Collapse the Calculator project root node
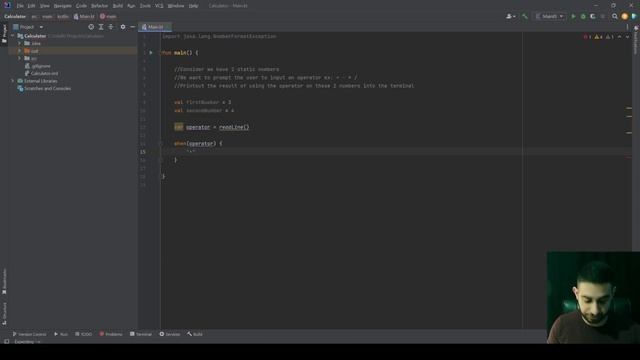This screenshot has height=360, width=640. point(13,36)
